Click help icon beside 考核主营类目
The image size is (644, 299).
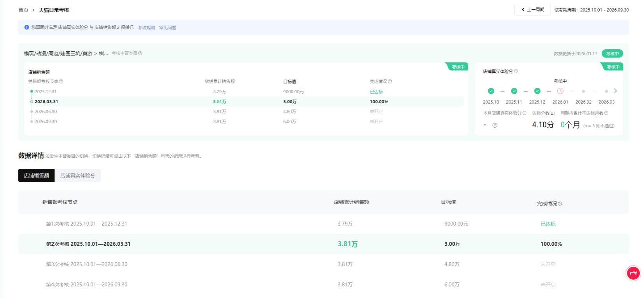140,54
